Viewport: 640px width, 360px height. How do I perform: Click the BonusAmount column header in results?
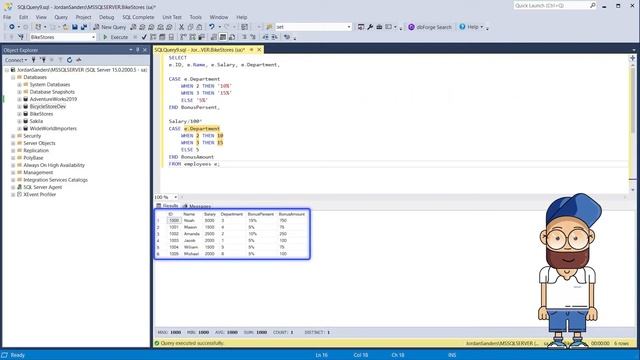coord(292,214)
